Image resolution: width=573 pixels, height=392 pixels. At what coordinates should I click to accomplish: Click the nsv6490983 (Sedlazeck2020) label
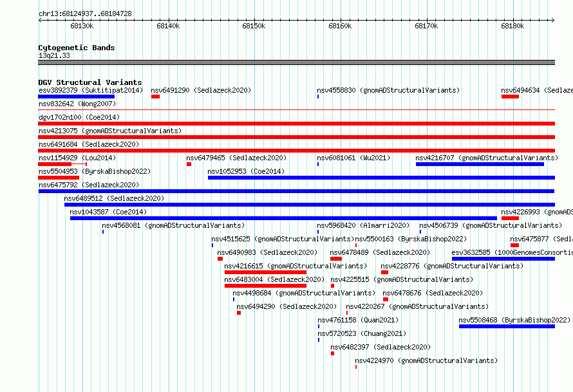pyautogui.click(x=267, y=252)
